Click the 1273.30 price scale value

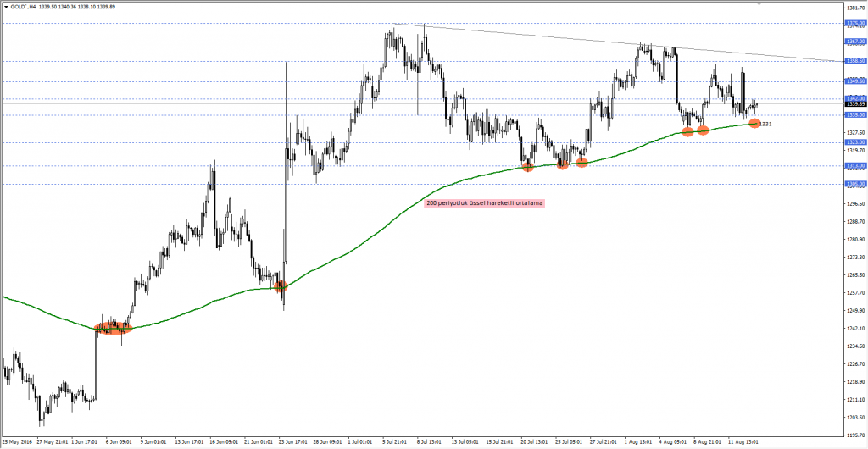(856, 258)
